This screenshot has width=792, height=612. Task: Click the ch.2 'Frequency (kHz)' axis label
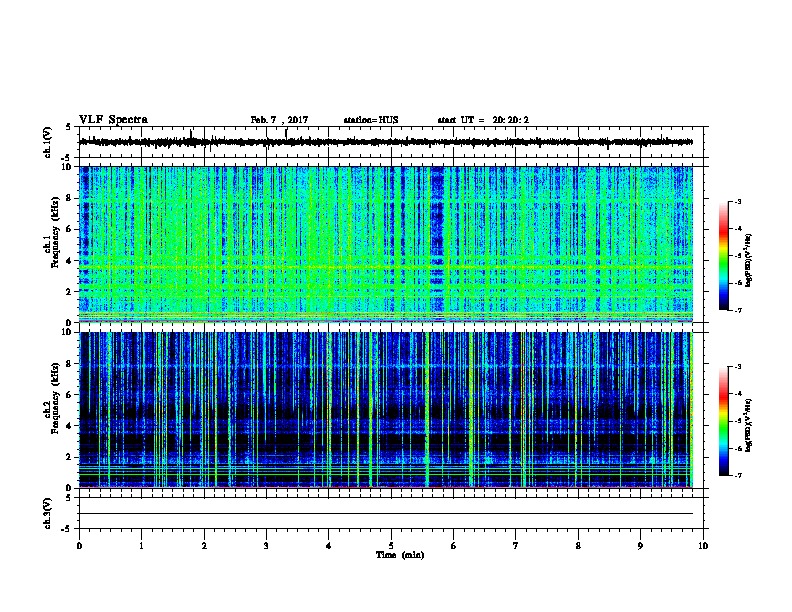coord(55,398)
